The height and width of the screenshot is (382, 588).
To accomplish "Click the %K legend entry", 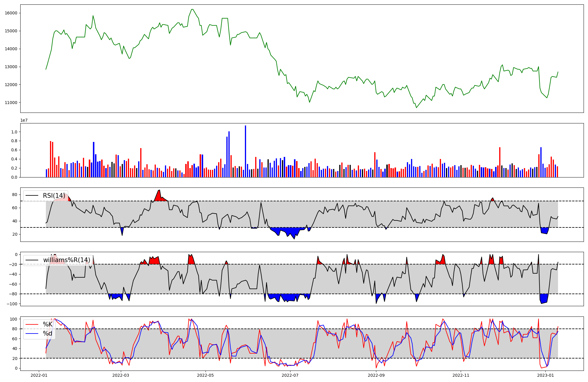I will (48, 324).
